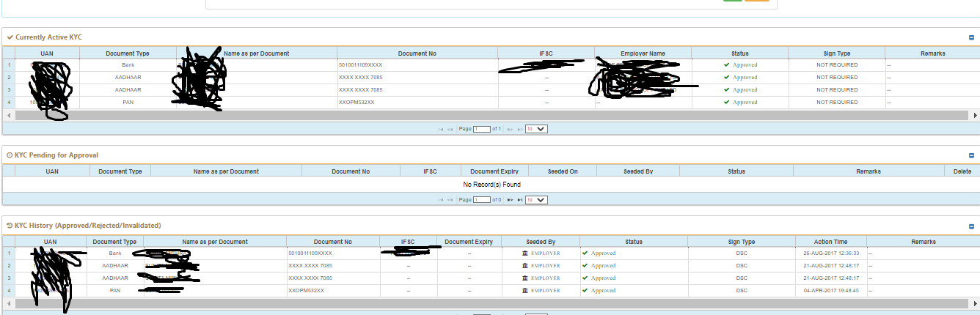
Task: Open rows-per-page dropdown in KYC Pending pager
Action: (x=536, y=200)
